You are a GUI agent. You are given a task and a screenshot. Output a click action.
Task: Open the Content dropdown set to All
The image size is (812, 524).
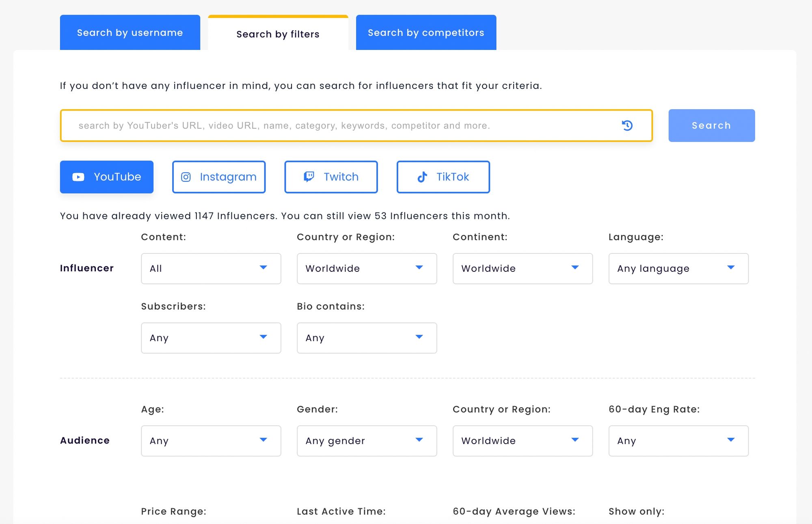pyautogui.click(x=211, y=268)
